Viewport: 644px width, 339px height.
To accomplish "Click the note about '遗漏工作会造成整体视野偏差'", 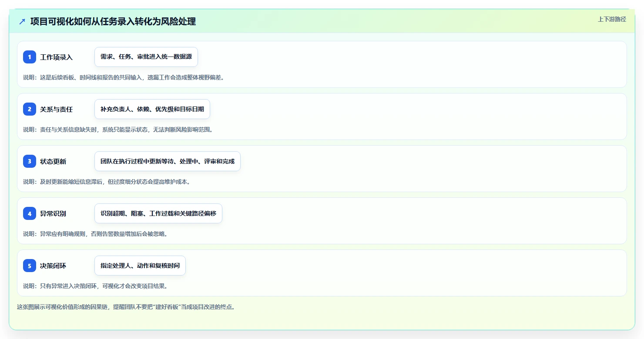I will click(124, 77).
